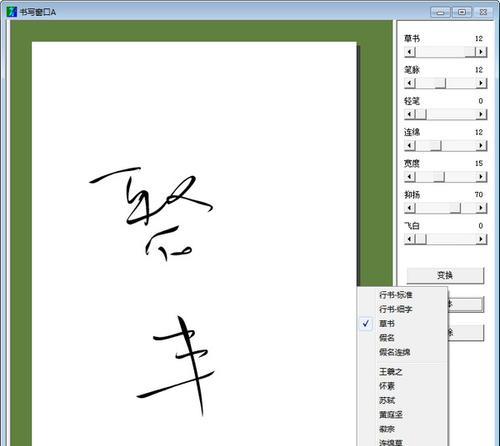Viewport: 500px width, 446px height.
Task: Click the left arrow of 笔脉 slider
Action: pyautogui.click(x=410, y=83)
